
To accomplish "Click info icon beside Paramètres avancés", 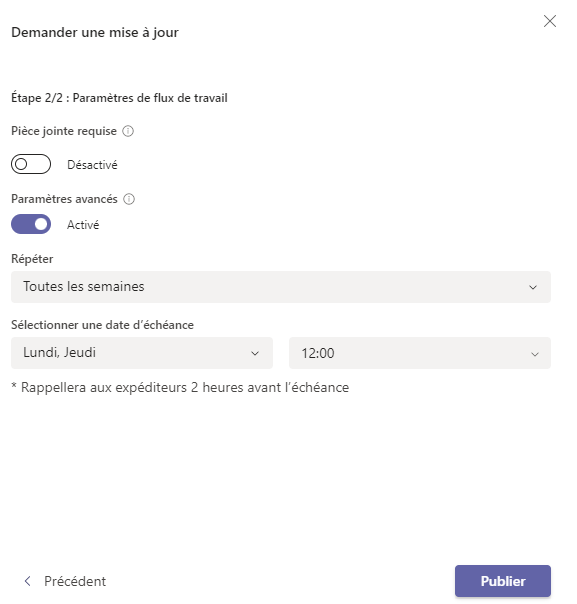I will (x=129, y=199).
